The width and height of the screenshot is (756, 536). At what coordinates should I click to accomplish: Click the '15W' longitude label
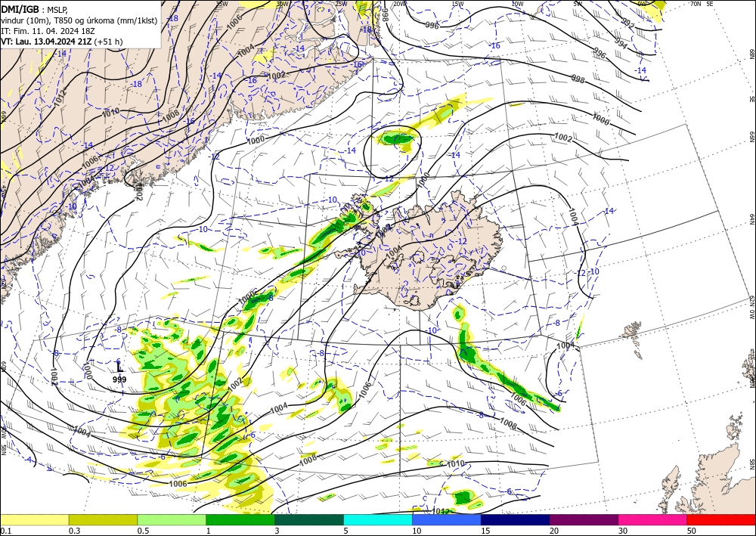458,4
